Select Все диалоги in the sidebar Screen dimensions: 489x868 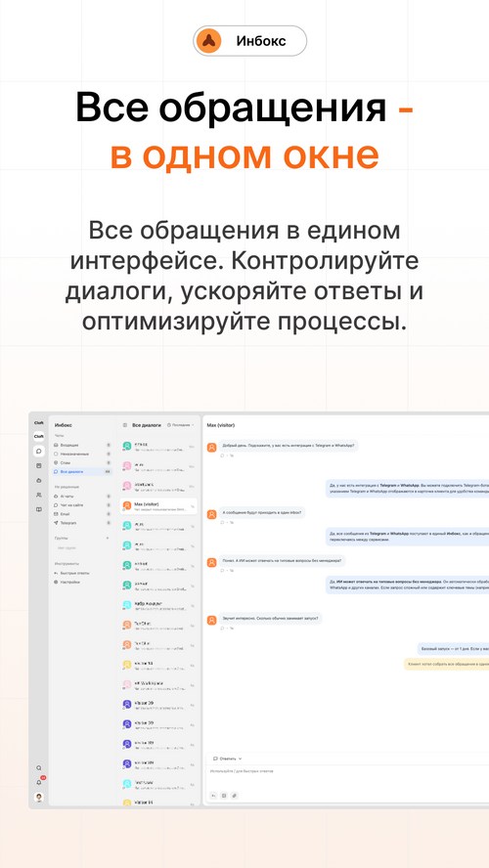coord(82,472)
